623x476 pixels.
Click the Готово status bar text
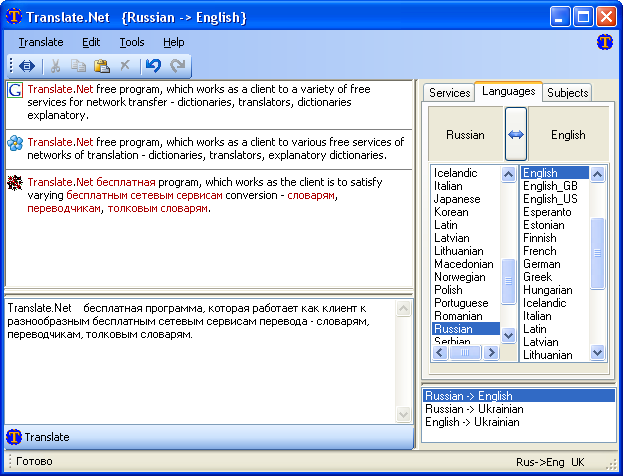[x=34, y=461]
